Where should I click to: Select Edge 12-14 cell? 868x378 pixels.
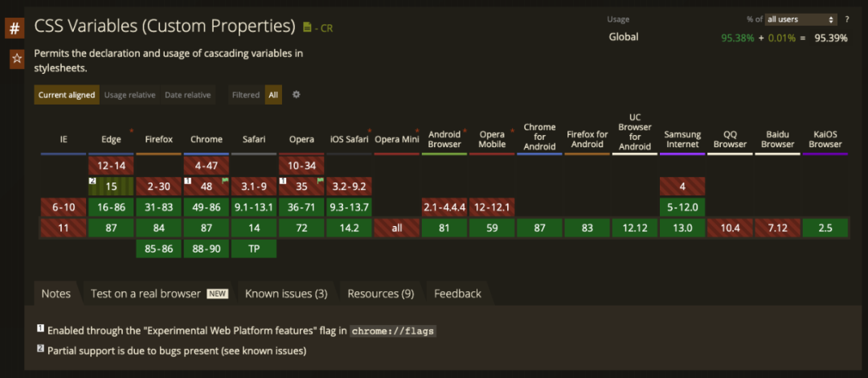(111, 165)
